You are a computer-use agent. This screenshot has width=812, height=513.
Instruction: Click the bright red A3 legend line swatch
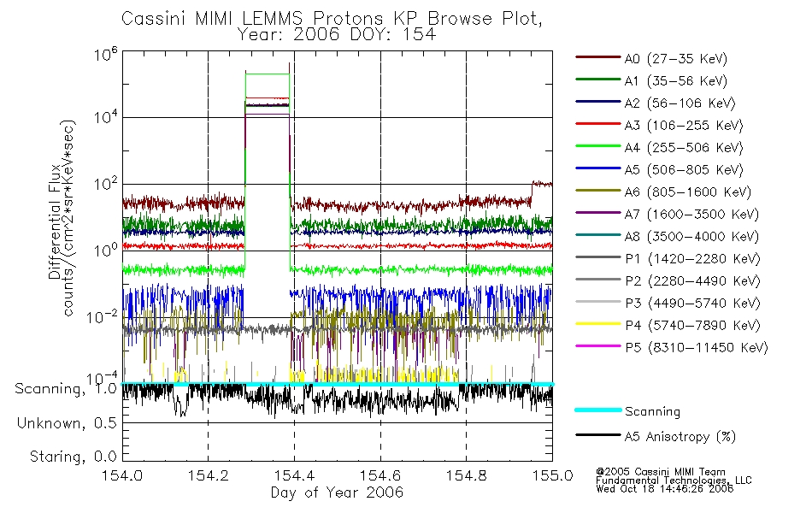(597, 124)
